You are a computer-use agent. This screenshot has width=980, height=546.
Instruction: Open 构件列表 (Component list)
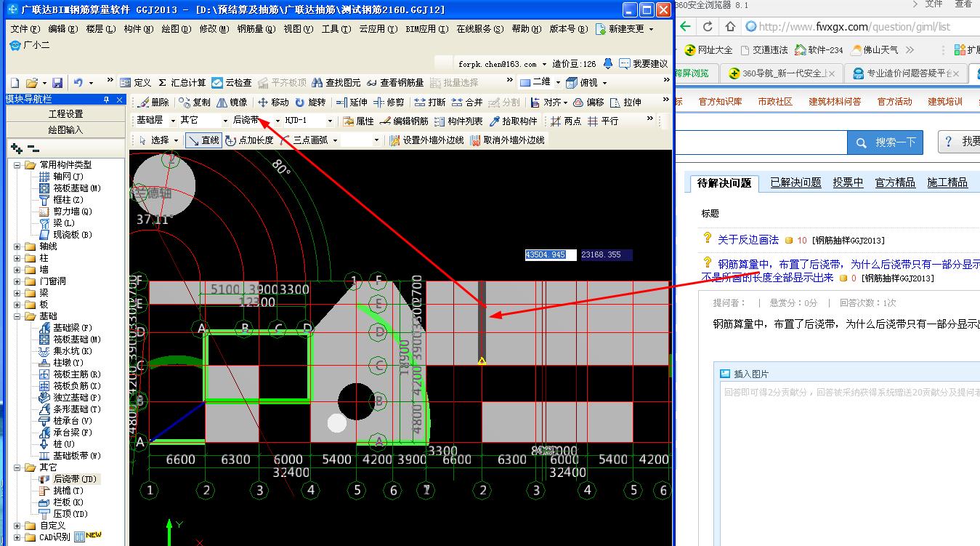pos(459,121)
